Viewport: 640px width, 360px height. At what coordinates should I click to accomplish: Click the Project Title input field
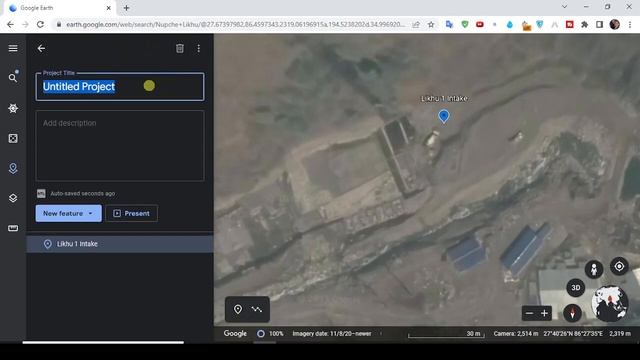120,87
